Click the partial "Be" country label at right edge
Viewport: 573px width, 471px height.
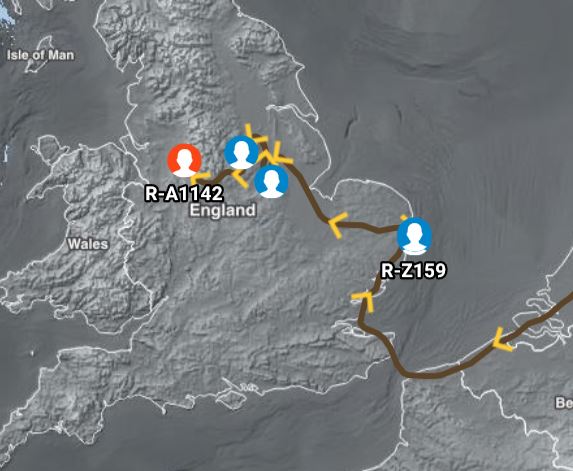563,403
